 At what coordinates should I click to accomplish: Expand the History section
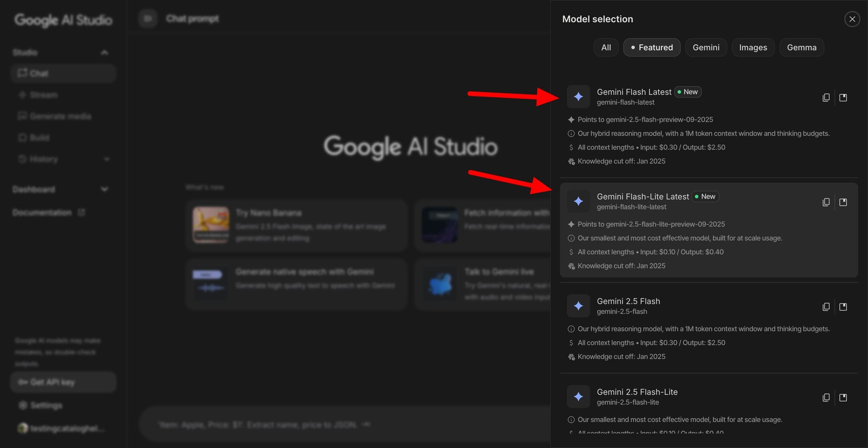tap(107, 159)
